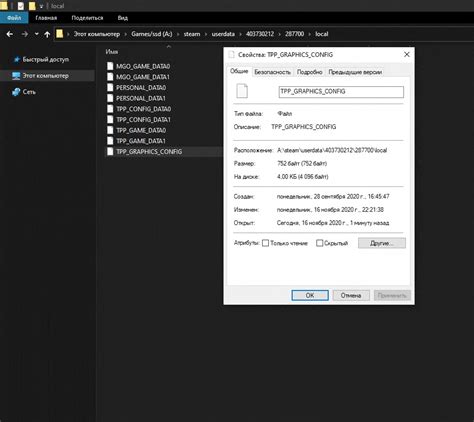Select Этот компьютер in navigation pane

point(47,76)
